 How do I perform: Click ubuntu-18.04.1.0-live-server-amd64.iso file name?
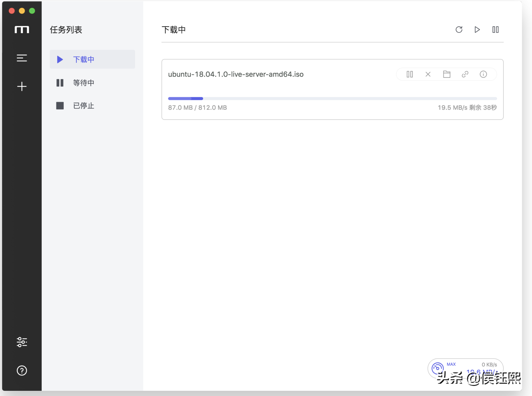point(236,74)
